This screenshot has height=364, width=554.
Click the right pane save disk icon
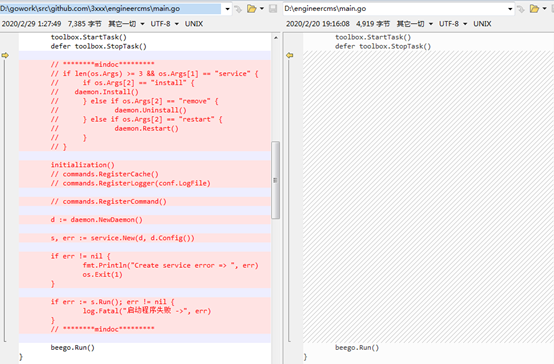[552, 8]
